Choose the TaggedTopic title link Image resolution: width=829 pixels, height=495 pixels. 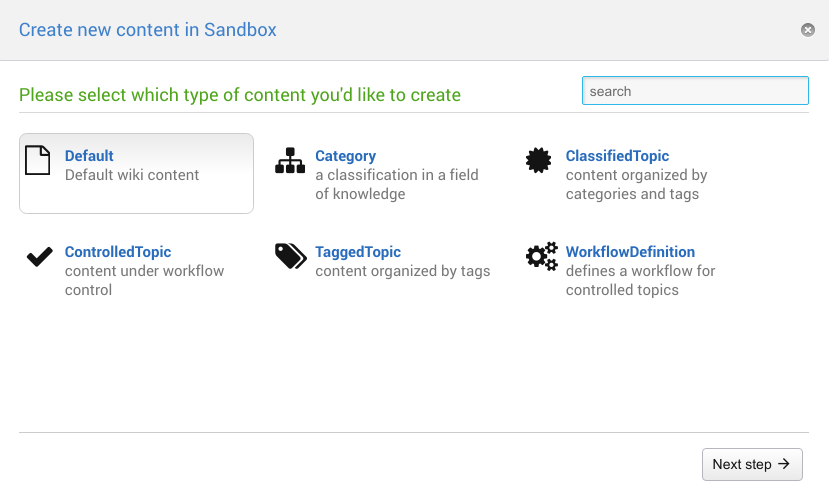[x=358, y=252]
